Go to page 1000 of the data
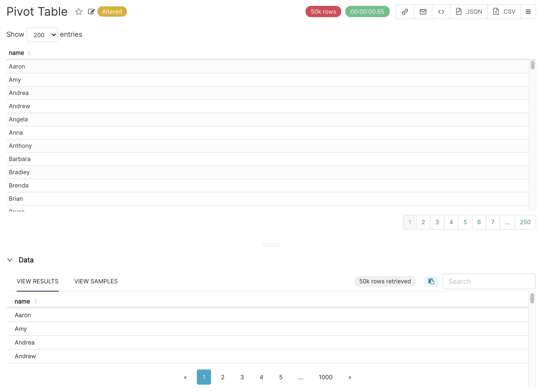The width and height of the screenshot is (544, 392). (326, 377)
